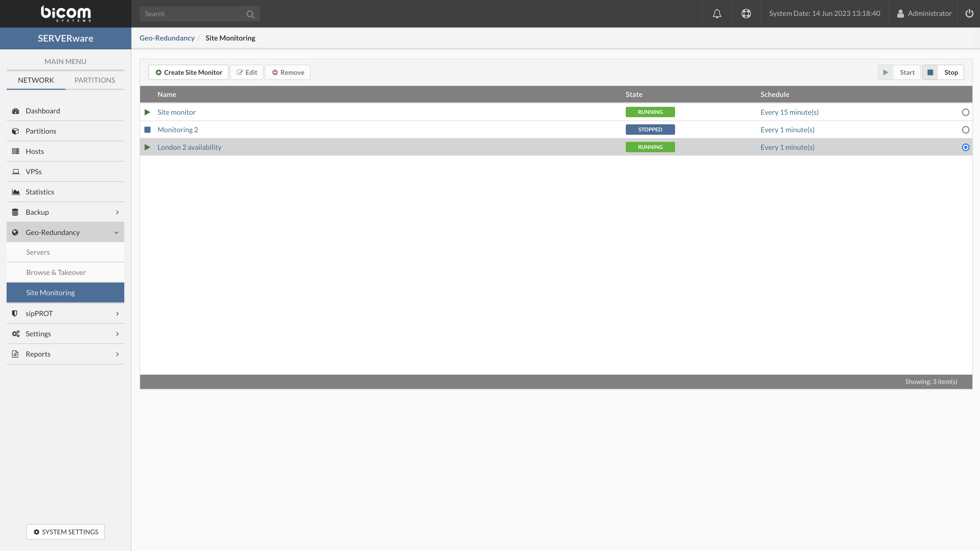This screenshot has height=551, width=980.
Task: Switch to the PARTITIONS tab
Action: 94,80
